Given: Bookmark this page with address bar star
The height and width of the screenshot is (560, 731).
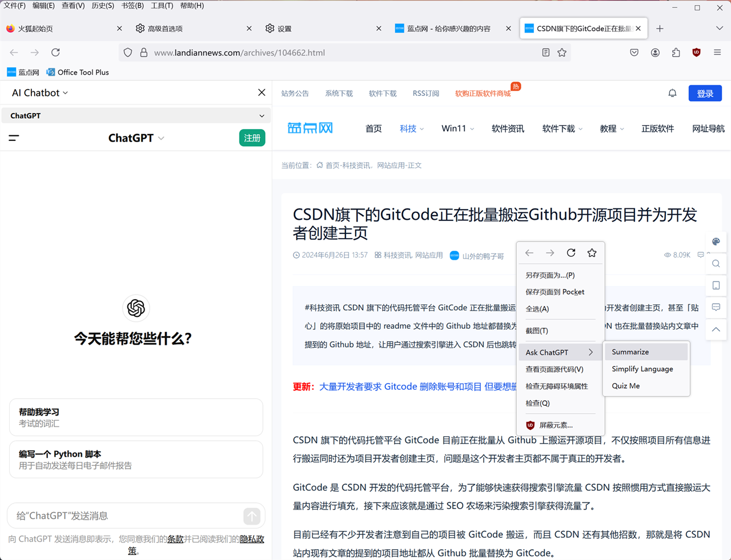Looking at the screenshot, I should [562, 53].
